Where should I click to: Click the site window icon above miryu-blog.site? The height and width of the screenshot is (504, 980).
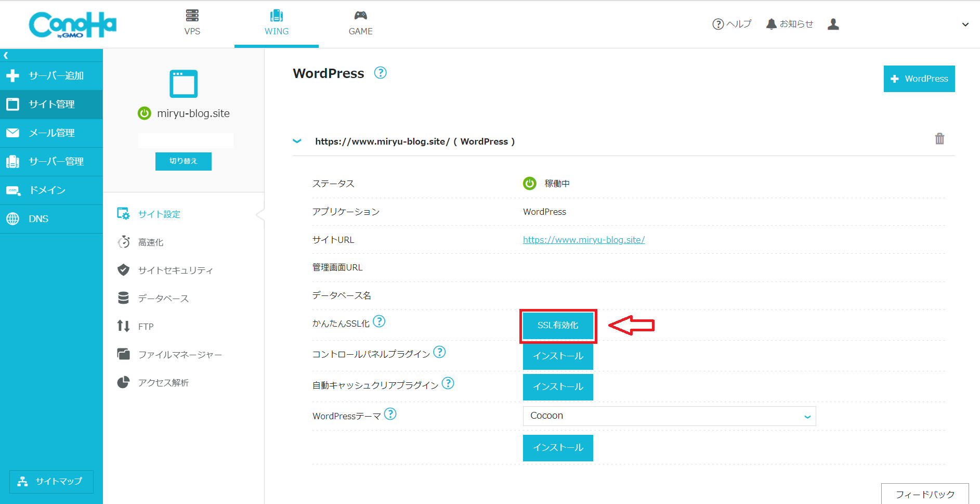tap(184, 84)
